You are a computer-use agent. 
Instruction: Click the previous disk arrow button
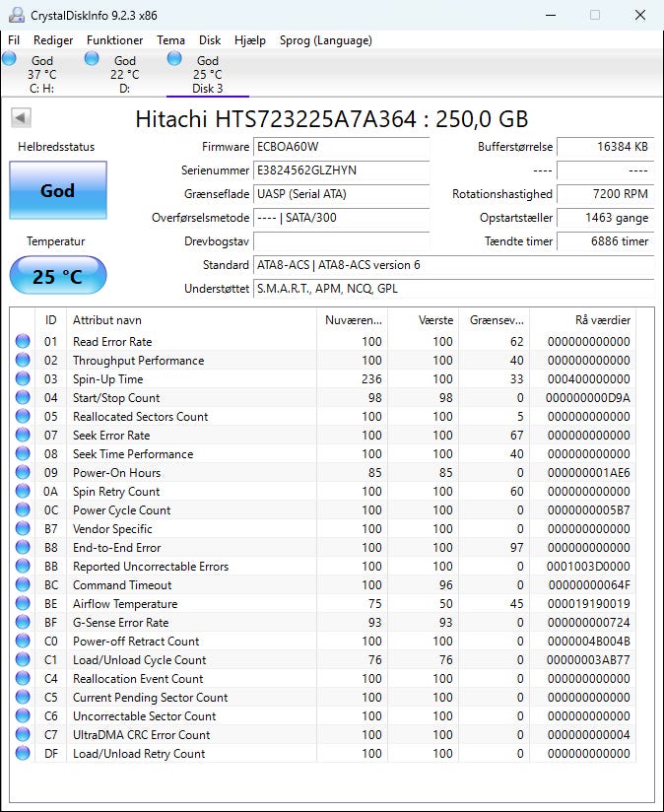pos(21,118)
